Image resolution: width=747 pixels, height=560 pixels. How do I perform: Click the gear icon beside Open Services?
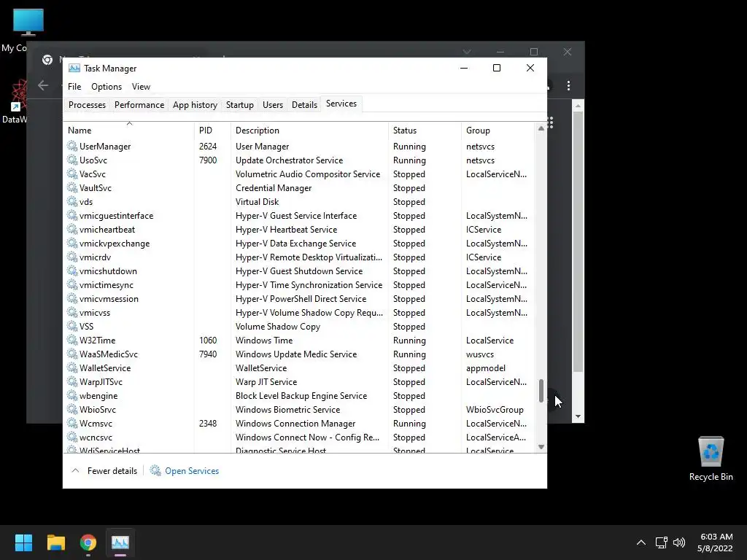tap(155, 470)
